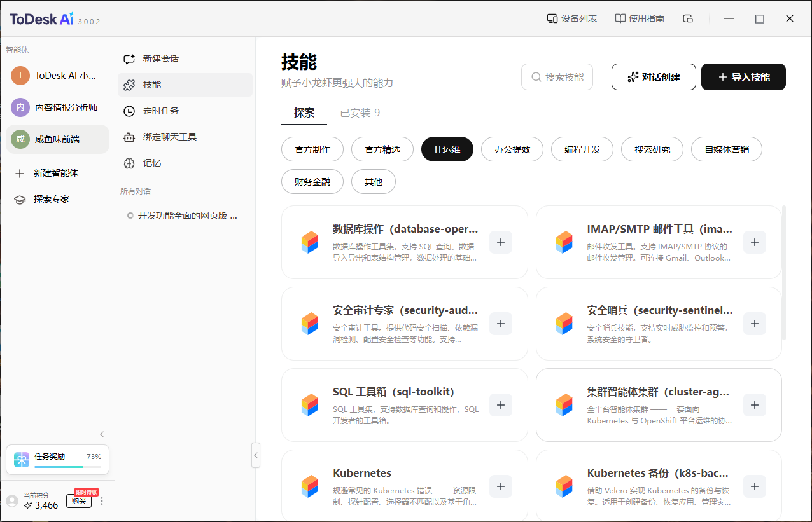The width and height of the screenshot is (812, 522).
Task: Click the account more-options dots icon
Action: pyautogui.click(x=102, y=501)
